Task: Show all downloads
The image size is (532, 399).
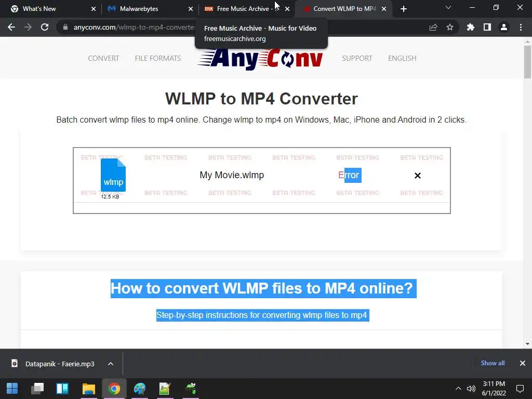Action: tap(493, 363)
